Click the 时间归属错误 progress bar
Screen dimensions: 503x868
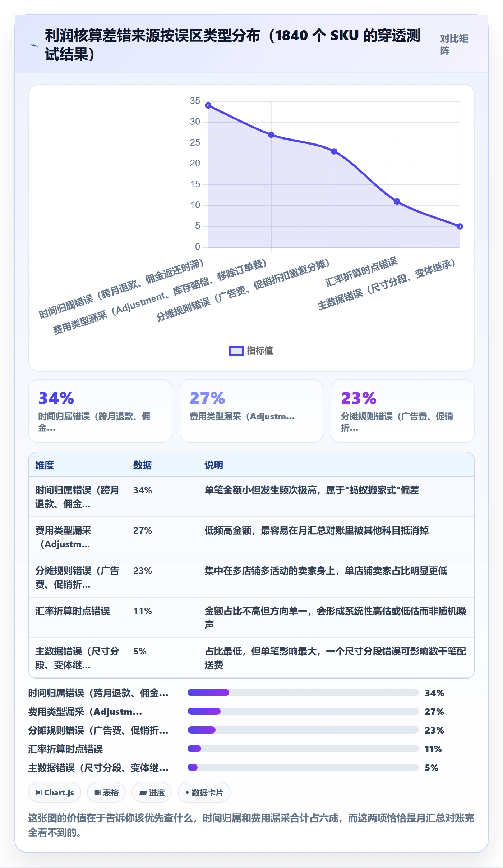click(x=303, y=693)
